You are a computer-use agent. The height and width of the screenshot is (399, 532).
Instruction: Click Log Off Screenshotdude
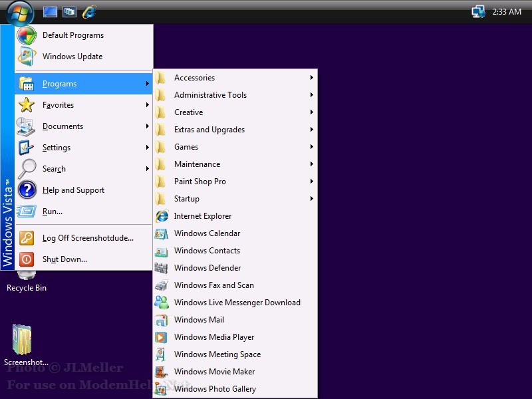pos(87,238)
